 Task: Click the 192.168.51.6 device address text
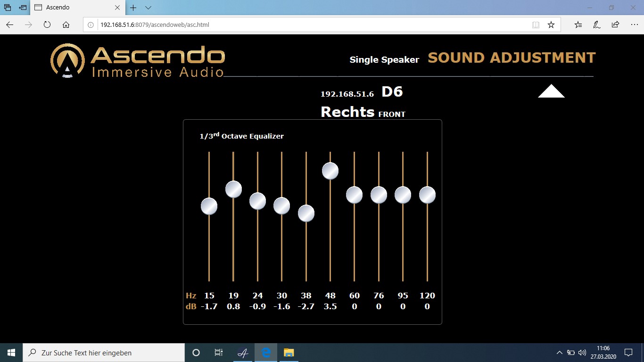point(347,94)
